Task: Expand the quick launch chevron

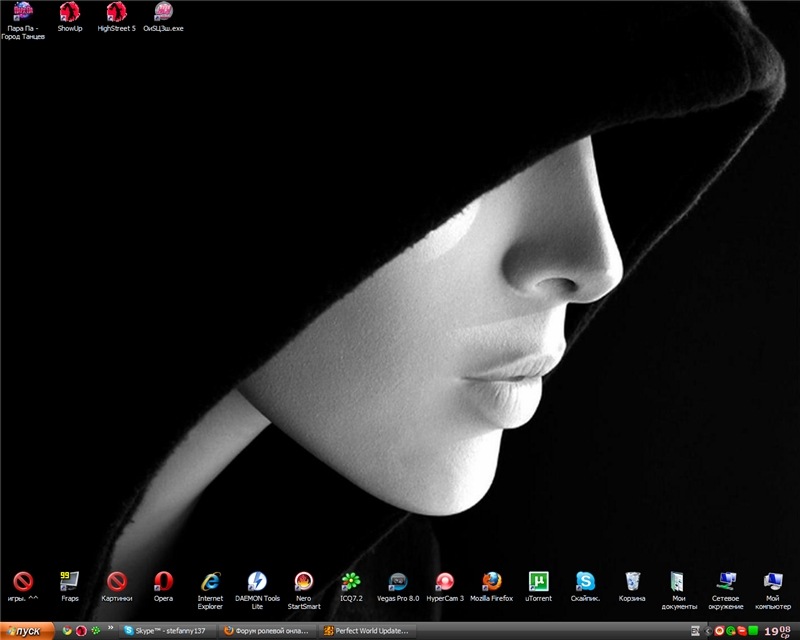Action: pos(109,630)
